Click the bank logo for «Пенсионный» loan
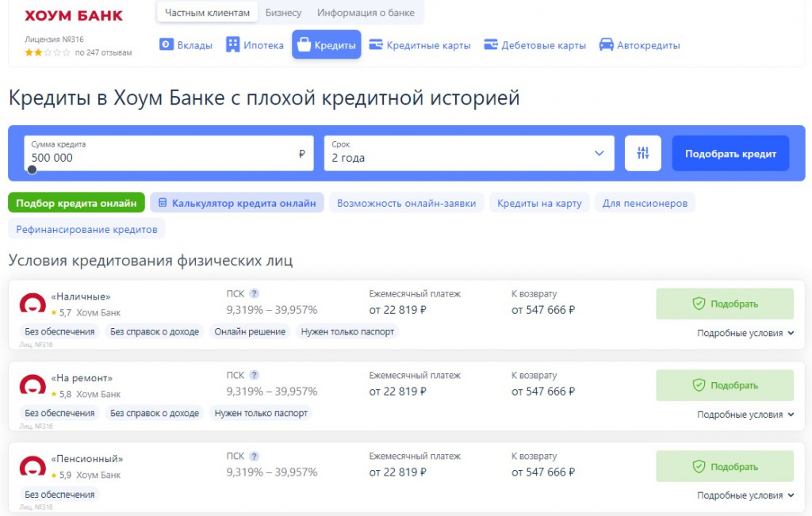The image size is (812, 516). pos(33,466)
